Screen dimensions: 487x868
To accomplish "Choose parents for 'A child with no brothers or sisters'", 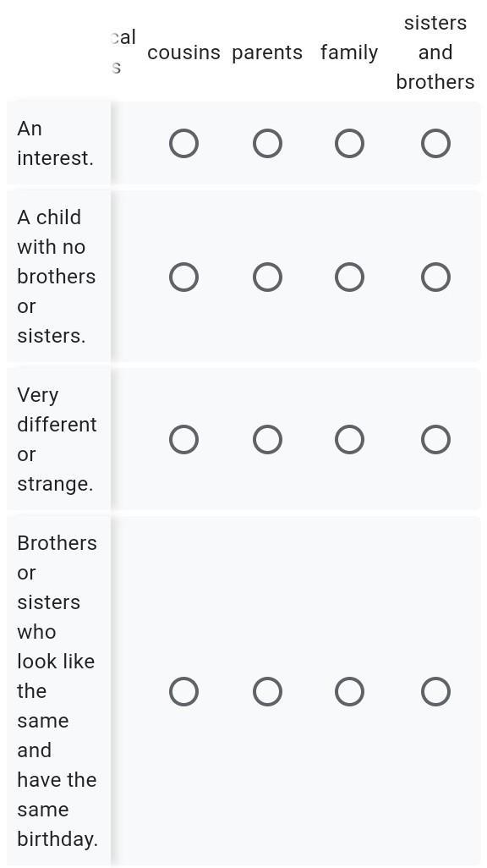I will (x=267, y=277).
